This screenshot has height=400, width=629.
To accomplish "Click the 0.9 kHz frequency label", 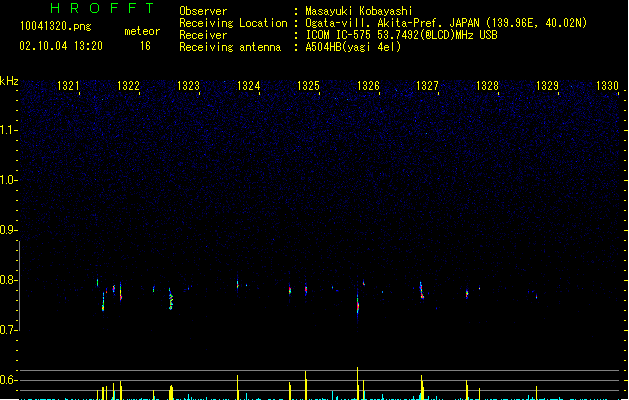I will [8, 230].
